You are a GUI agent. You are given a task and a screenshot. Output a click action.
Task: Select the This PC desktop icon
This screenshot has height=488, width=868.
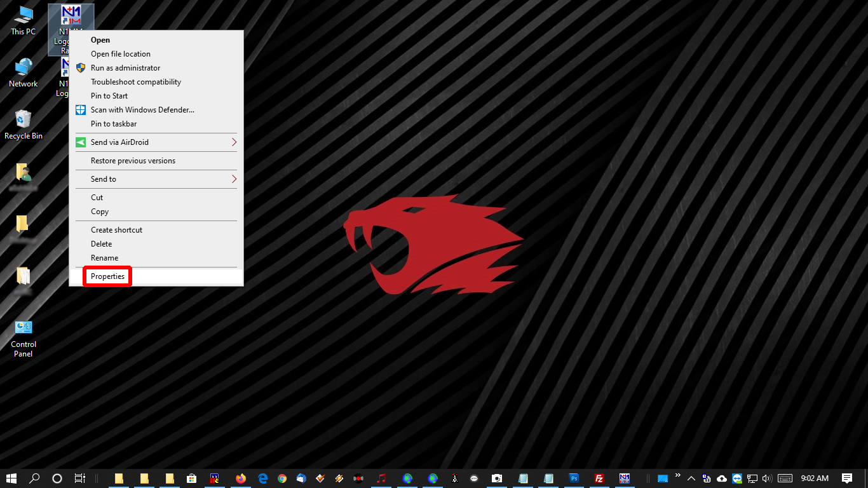coord(24,20)
